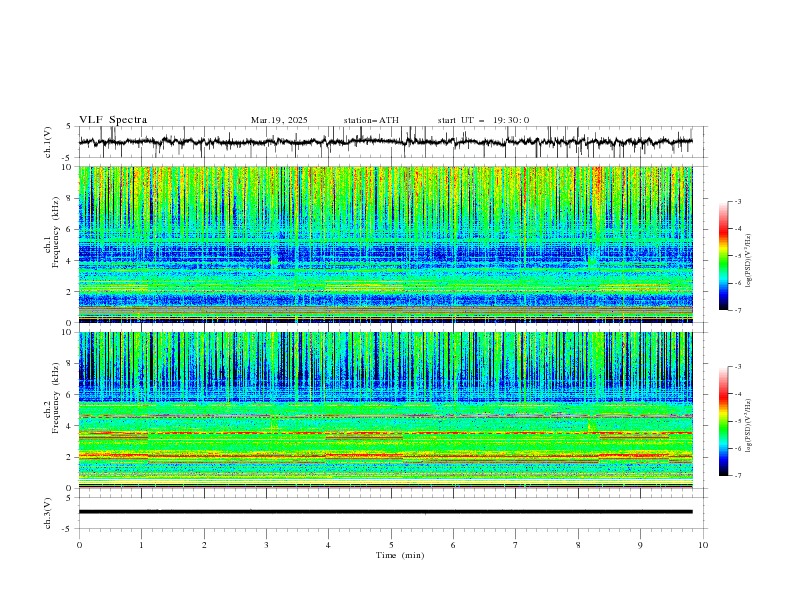Click inside the ch.2 frequency spectrogram

386,410
